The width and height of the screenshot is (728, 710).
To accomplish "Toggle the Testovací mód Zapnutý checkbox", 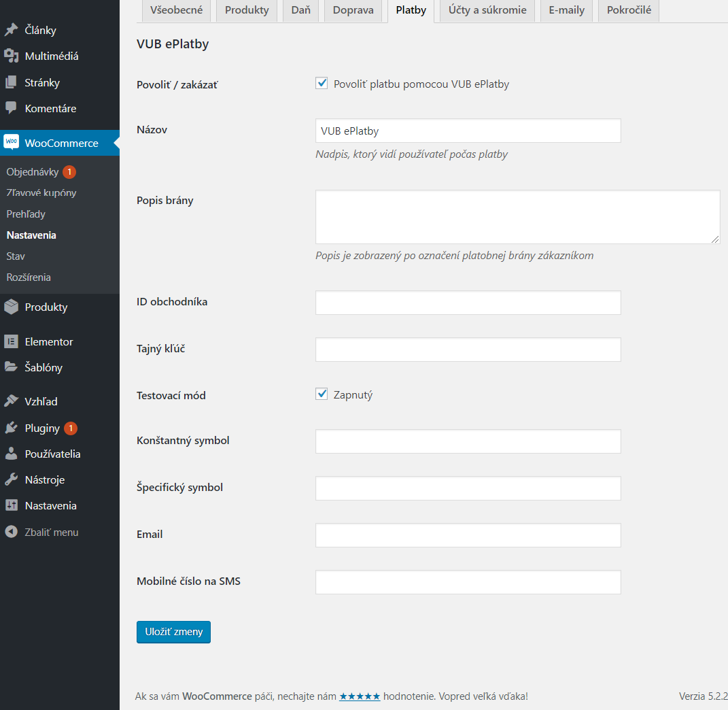I will (322, 394).
